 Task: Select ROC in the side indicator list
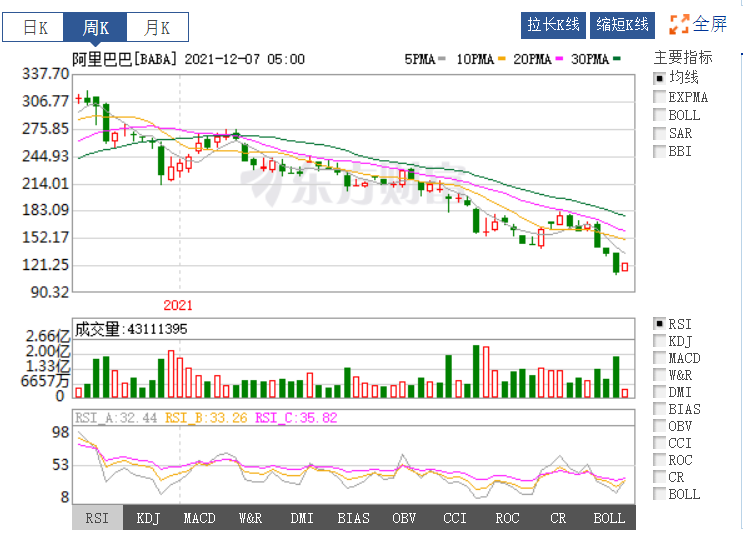(x=659, y=460)
